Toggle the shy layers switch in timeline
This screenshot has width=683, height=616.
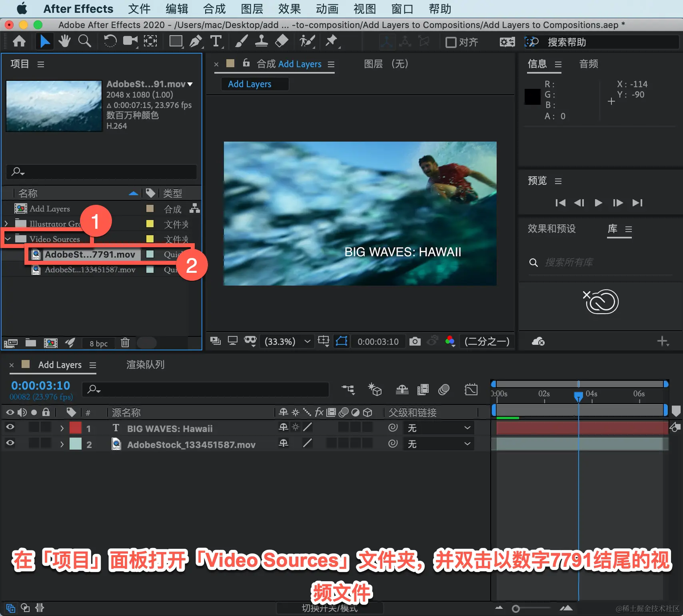click(x=402, y=389)
